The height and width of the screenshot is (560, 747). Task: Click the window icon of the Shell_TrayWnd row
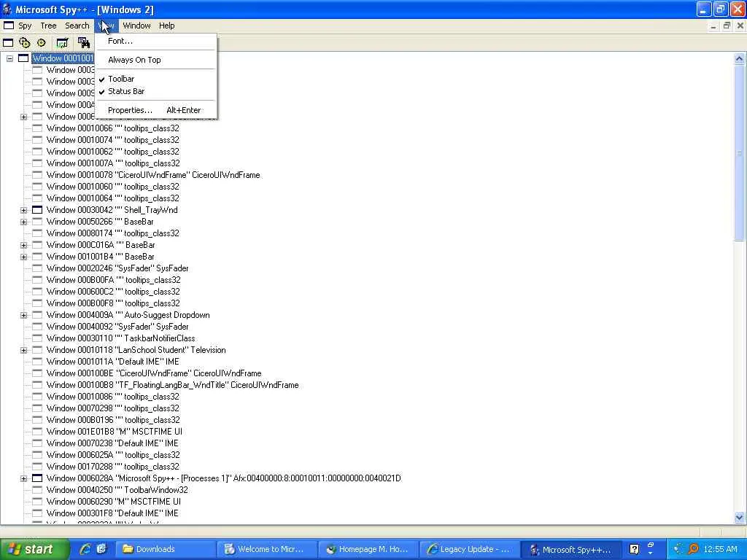pyautogui.click(x=37, y=210)
